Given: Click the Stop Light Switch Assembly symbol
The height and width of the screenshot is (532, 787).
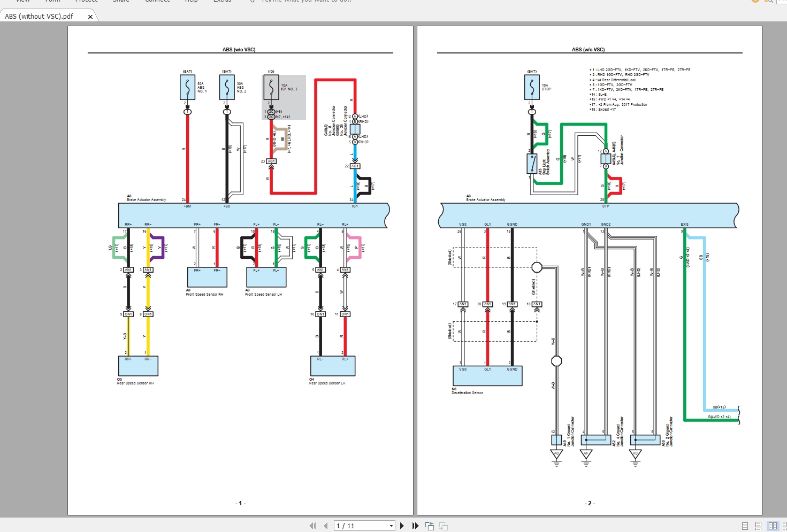Looking at the screenshot, I should (x=532, y=164).
